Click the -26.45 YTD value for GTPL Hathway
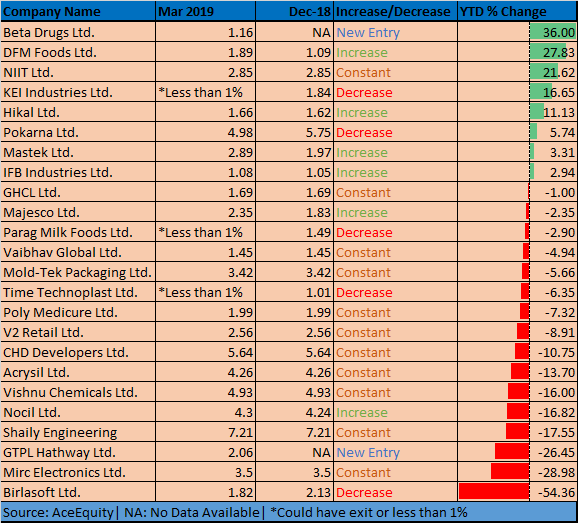The width and height of the screenshot is (583, 523). [557, 453]
